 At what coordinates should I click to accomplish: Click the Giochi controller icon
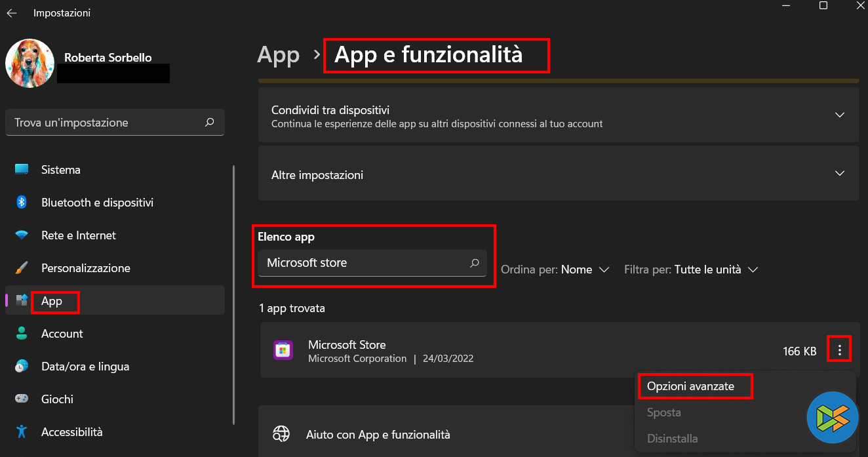22,399
